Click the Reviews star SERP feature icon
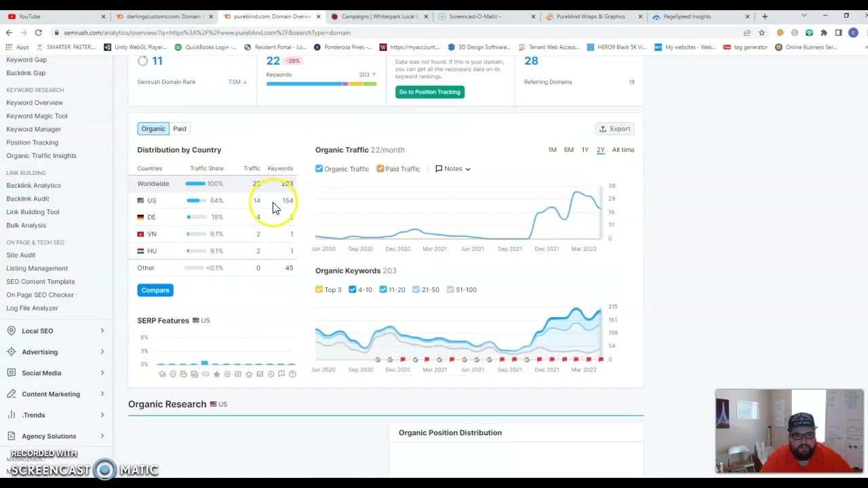Image resolution: width=868 pixels, height=488 pixels. point(216,373)
